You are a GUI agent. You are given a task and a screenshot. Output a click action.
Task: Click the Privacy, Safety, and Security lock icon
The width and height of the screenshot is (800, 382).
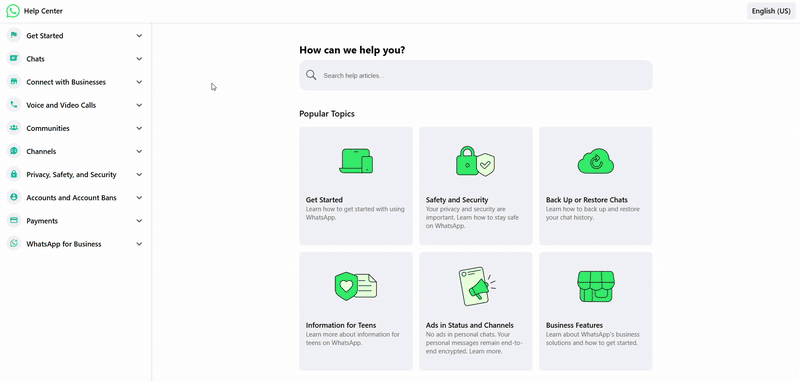point(14,174)
